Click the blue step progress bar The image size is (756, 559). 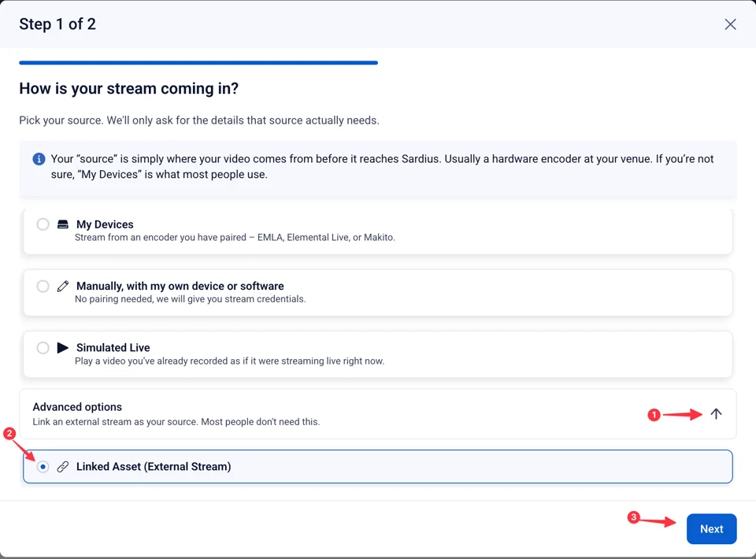pyautogui.click(x=198, y=63)
